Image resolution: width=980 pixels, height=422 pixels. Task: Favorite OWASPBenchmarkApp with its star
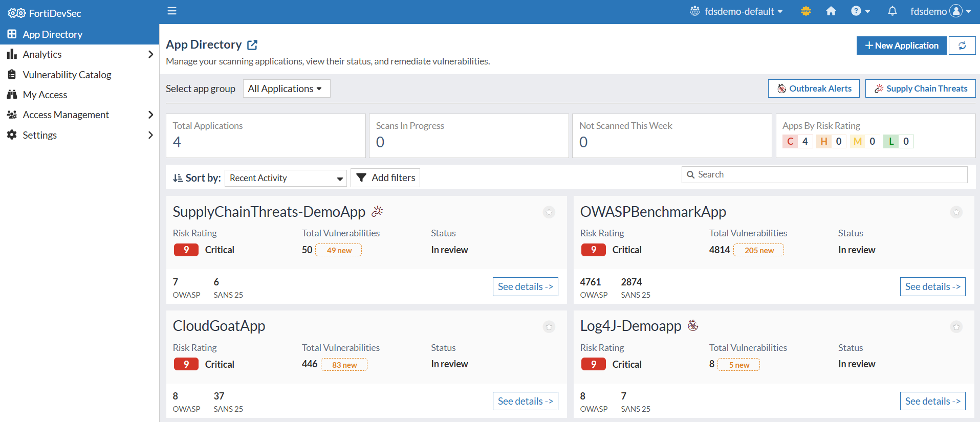point(956,212)
